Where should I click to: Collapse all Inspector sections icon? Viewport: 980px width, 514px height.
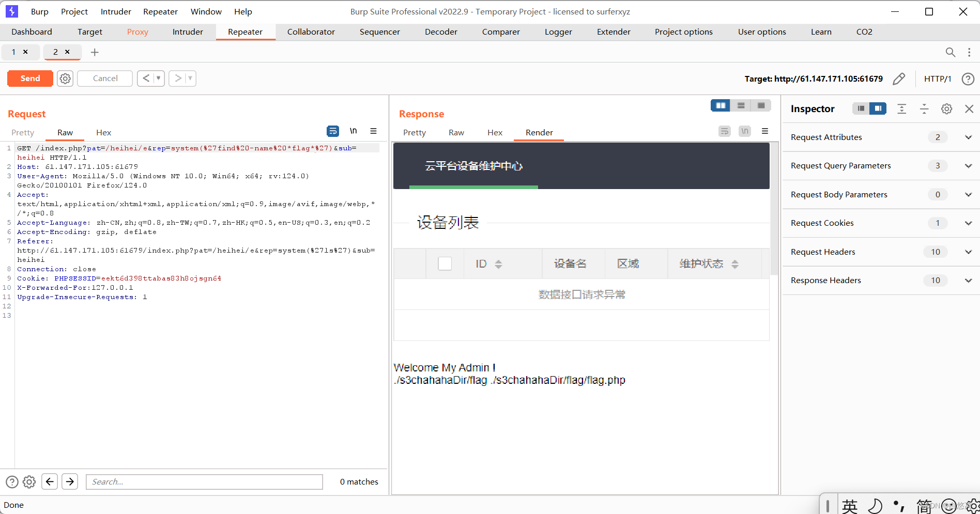click(x=924, y=108)
